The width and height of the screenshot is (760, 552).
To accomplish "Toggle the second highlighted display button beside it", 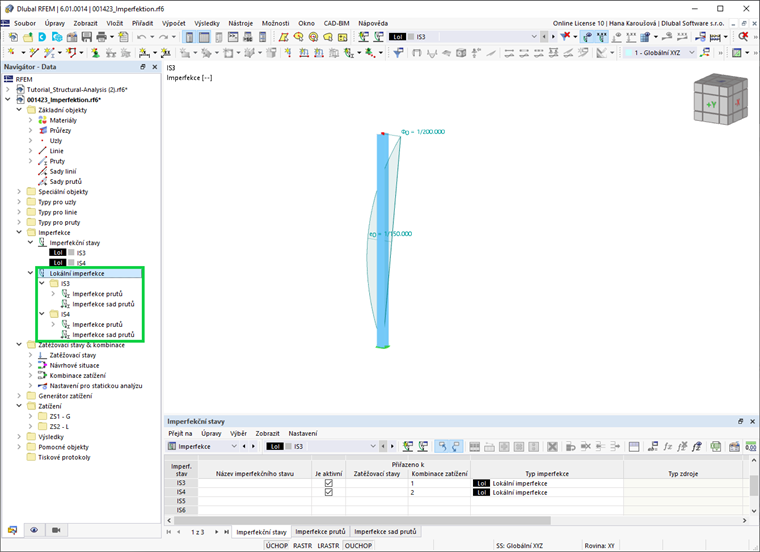I will 602,37.
